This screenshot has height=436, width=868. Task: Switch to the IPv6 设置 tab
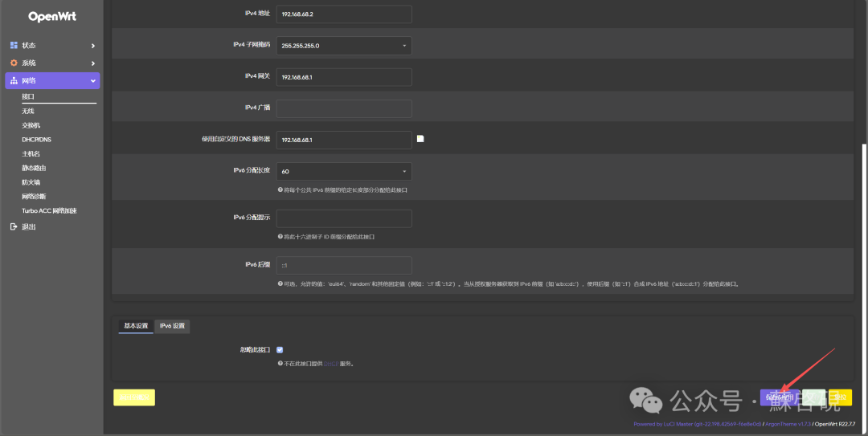click(x=172, y=326)
